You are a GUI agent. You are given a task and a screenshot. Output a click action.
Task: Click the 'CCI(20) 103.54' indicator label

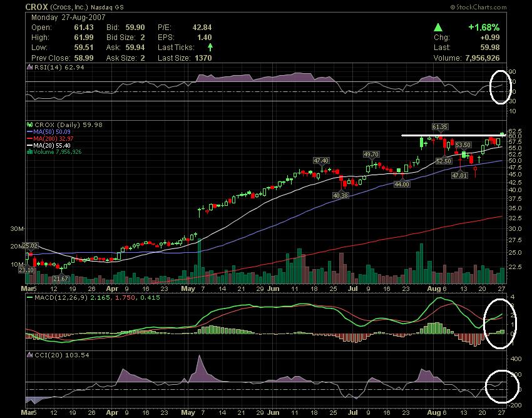(x=62, y=355)
